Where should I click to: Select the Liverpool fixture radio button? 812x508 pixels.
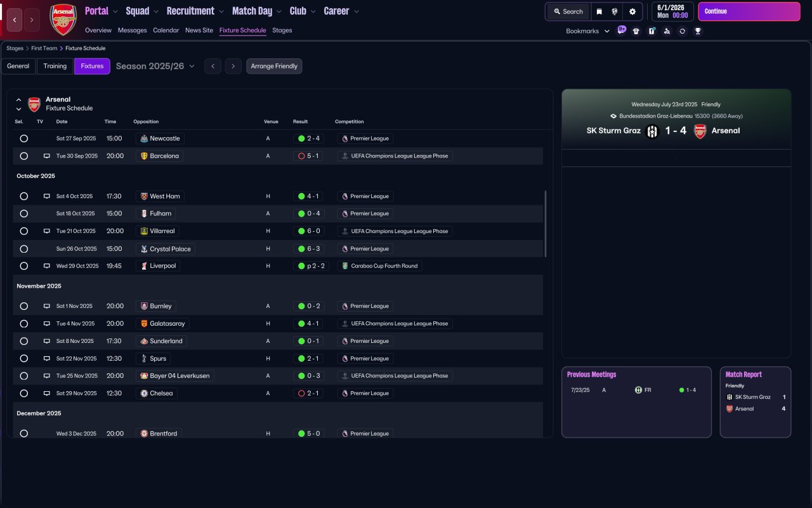coord(24,266)
